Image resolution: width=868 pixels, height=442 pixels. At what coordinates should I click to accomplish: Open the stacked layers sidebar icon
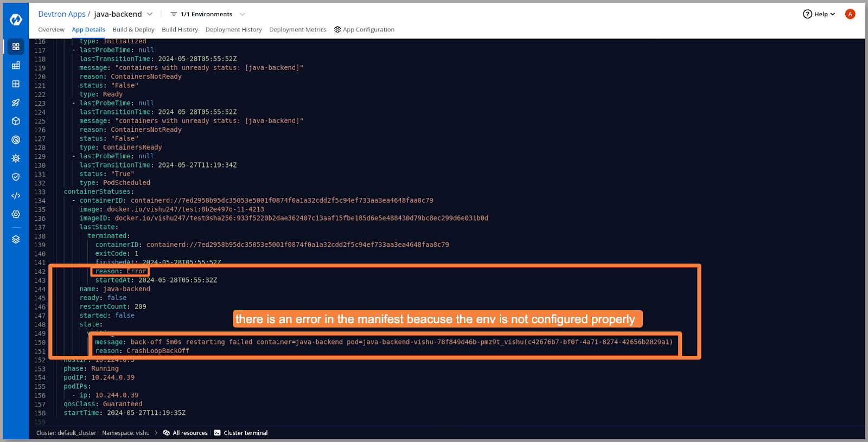(x=16, y=239)
